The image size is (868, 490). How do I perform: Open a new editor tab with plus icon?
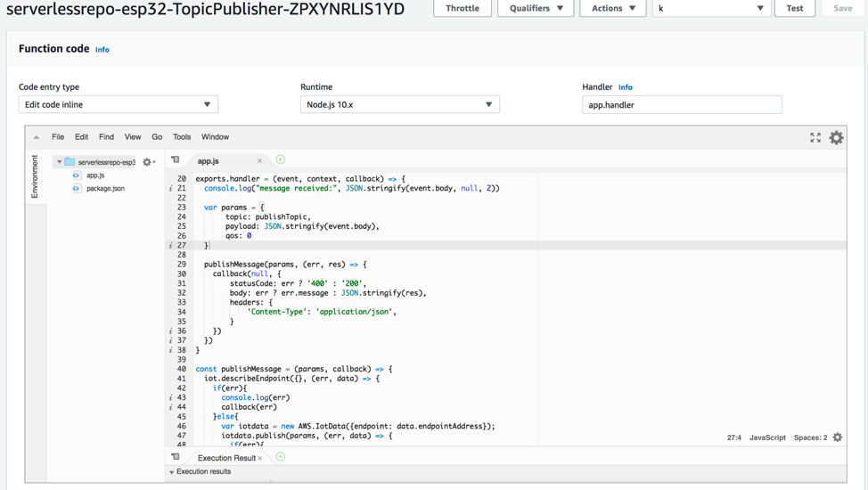tap(280, 160)
